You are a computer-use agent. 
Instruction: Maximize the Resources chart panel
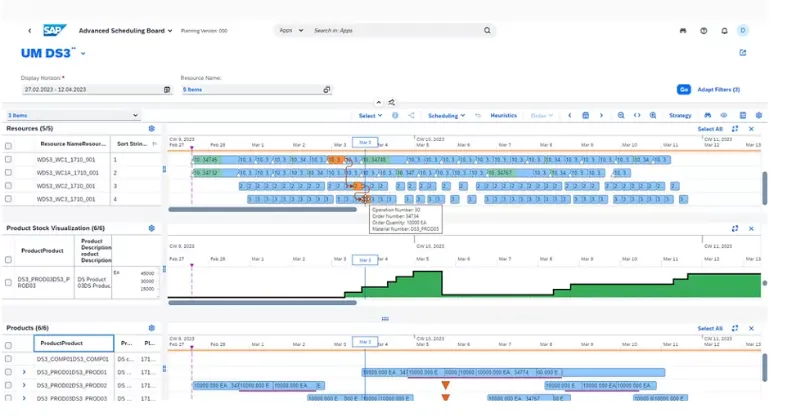pyautogui.click(x=735, y=128)
